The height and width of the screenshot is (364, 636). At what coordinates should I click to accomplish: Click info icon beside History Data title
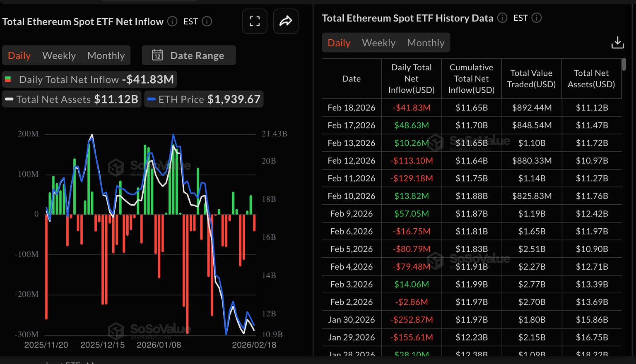pyautogui.click(x=502, y=18)
